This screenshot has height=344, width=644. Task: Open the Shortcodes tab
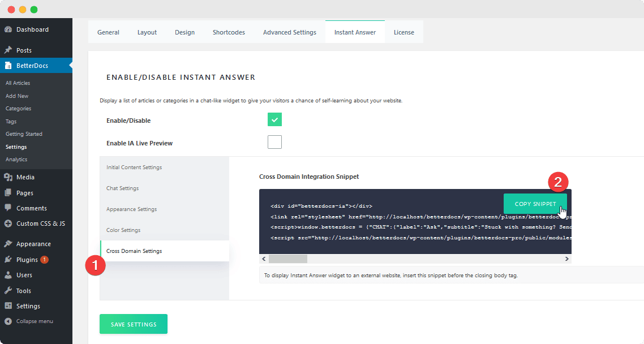[229, 32]
